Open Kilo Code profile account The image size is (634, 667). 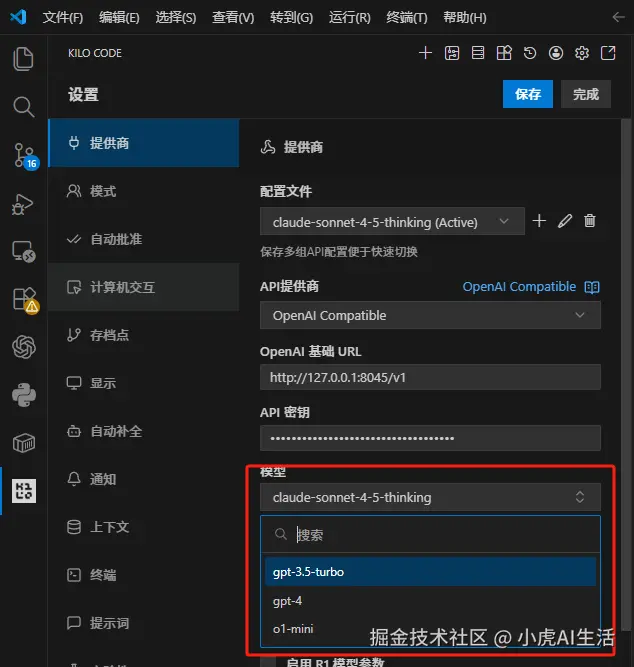tap(556, 53)
